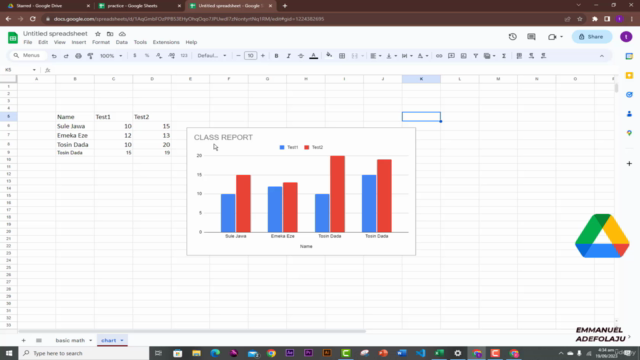The height and width of the screenshot is (360, 640).
Task: Click the Merge cells icon
Action: pyautogui.click(x=355, y=56)
